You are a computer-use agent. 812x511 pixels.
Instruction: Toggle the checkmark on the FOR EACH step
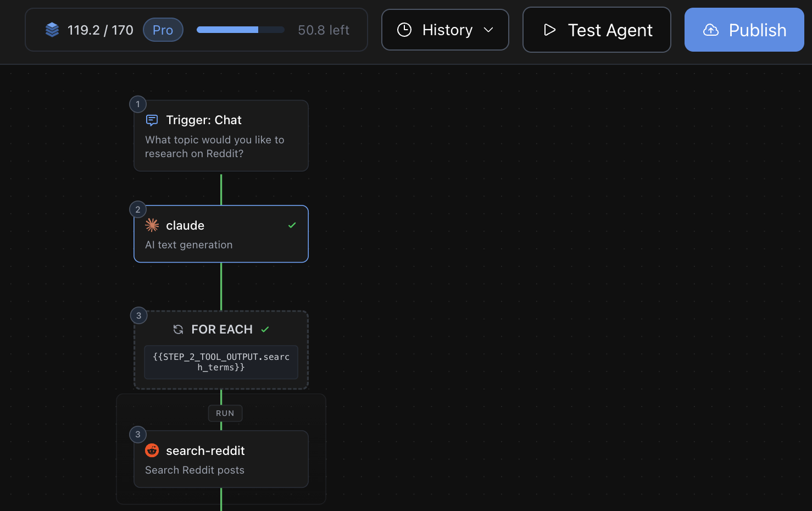click(265, 329)
